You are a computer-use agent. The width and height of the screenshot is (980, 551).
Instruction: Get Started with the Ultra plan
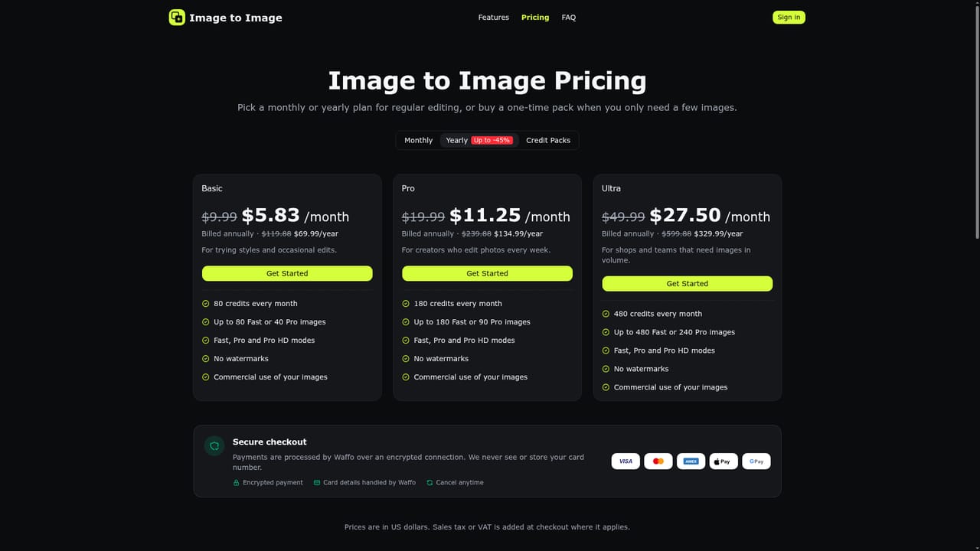click(x=688, y=283)
